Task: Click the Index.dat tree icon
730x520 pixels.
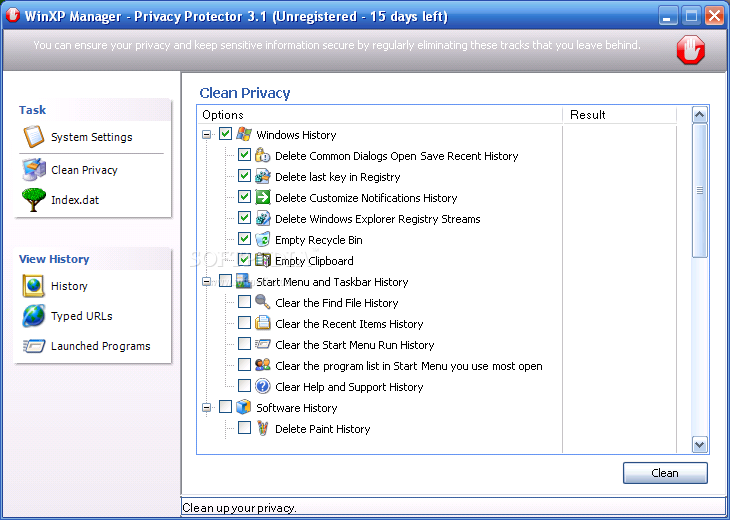Action: 34,200
